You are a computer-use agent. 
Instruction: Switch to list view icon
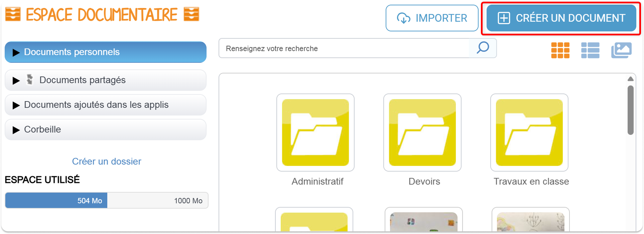tap(590, 50)
